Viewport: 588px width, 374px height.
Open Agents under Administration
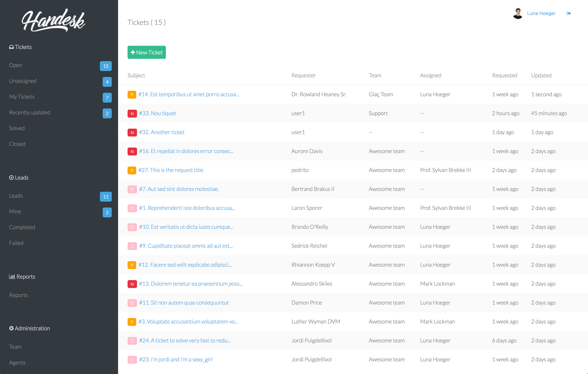[x=17, y=362]
